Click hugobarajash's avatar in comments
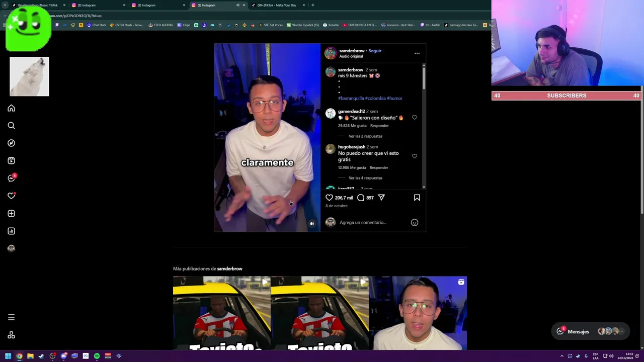 tap(331, 149)
